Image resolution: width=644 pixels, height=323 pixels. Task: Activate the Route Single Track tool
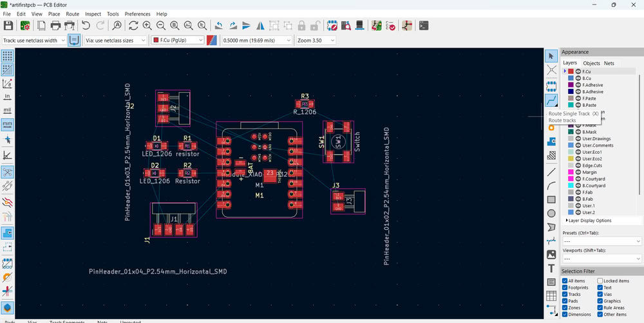point(551,100)
